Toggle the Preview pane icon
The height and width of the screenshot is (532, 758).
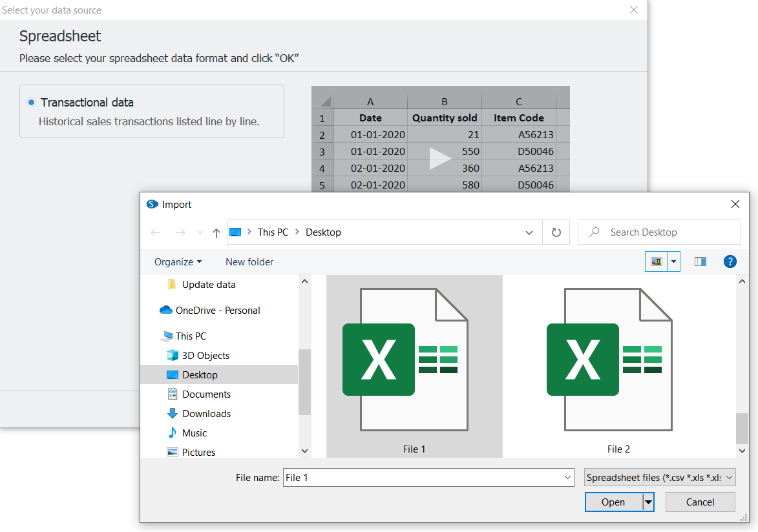pyautogui.click(x=700, y=261)
